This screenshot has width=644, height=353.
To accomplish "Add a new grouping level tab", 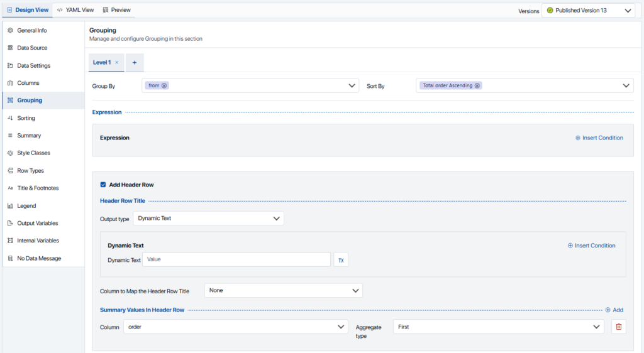I will click(x=135, y=63).
